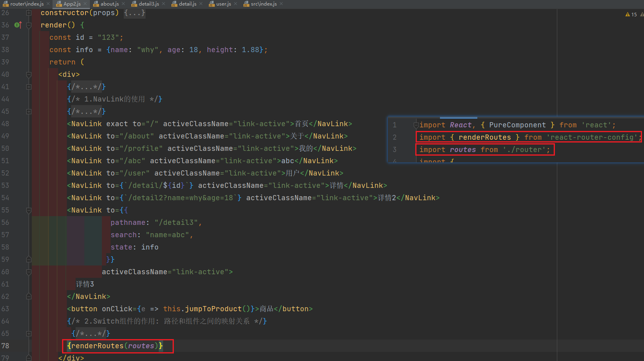Click the routes argument on line 78
This screenshot has width=644, height=361.
pos(141,346)
